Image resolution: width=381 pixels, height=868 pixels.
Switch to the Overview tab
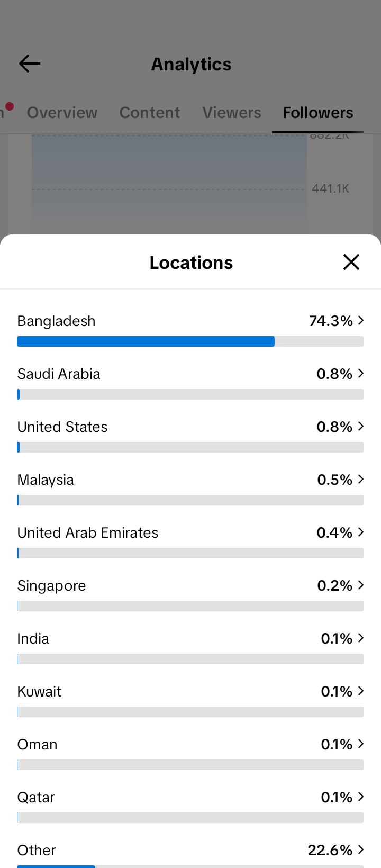[x=62, y=113]
